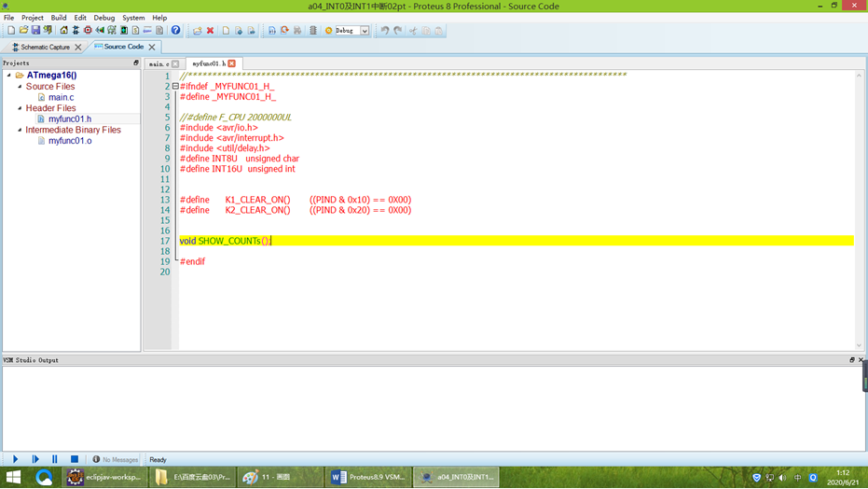Save the project with the floppy icon
Image resolution: width=868 pixels, height=489 pixels.
coord(35,31)
